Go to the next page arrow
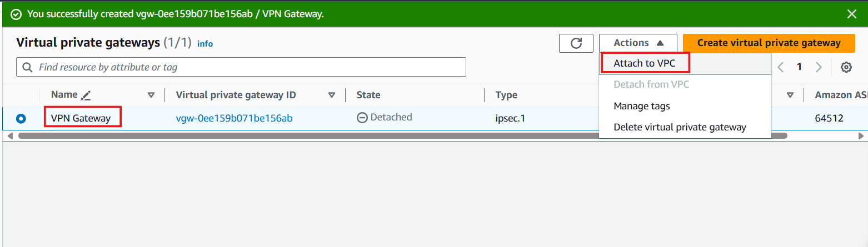This screenshot has height=247, width=868. pyautogui.click(x=819, y=67)
